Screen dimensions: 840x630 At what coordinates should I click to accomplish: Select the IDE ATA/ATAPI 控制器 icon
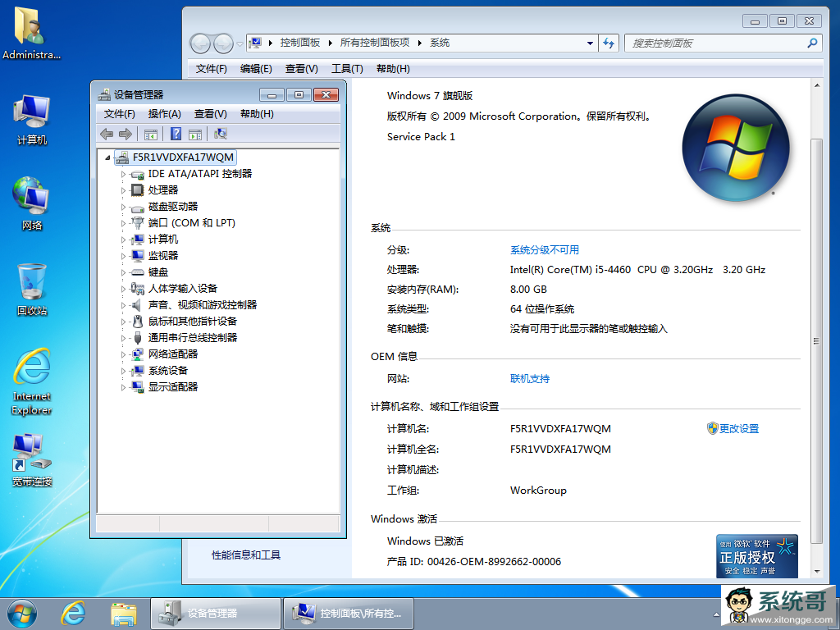coord(138,174)
